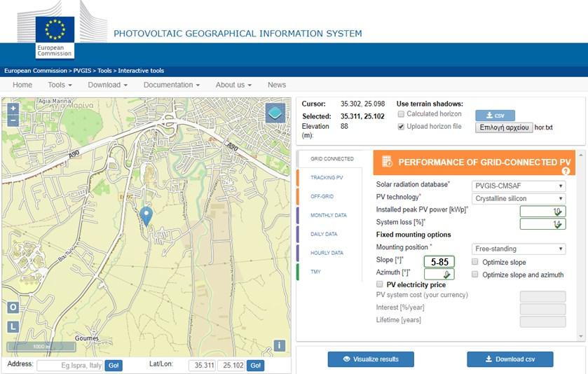Click the Lifetime [years] field

click(542, 321)
